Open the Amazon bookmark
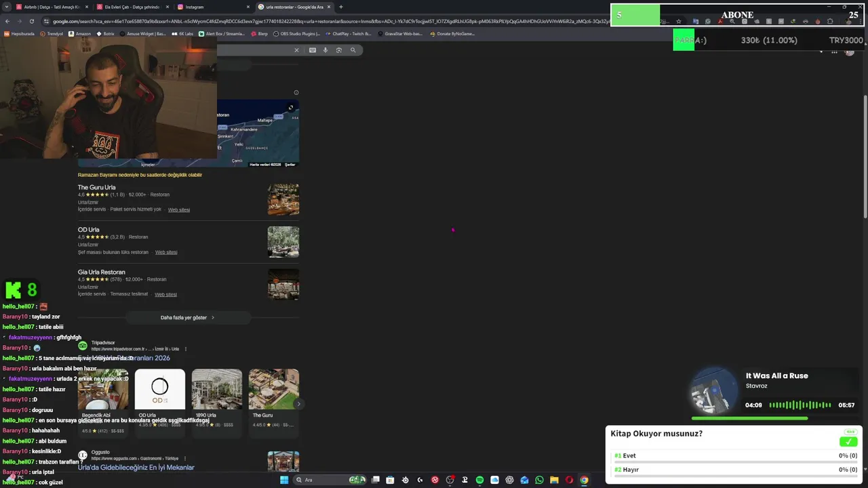Viewport: 868px width, 488px height. 79,34
